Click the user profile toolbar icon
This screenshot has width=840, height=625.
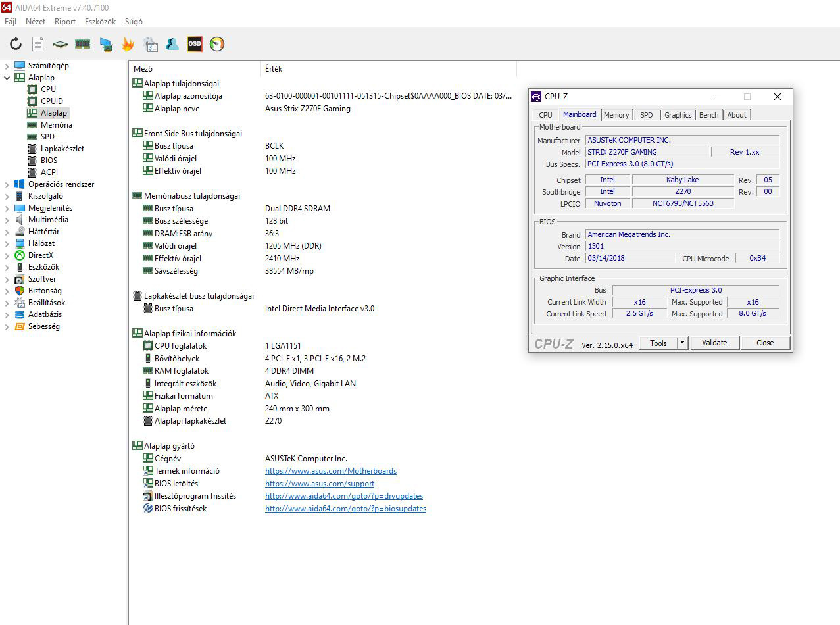pos(172,44)
